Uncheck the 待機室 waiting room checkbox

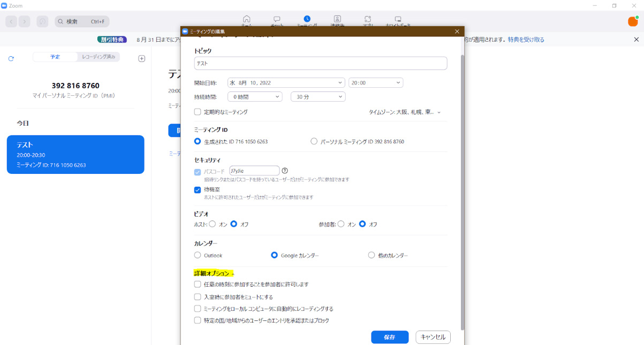click(198, 190)
